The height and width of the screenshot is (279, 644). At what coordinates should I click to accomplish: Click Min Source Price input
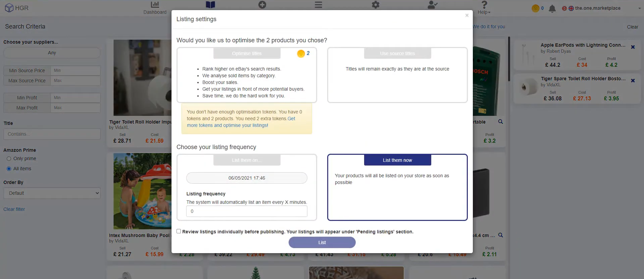point(75,71)
